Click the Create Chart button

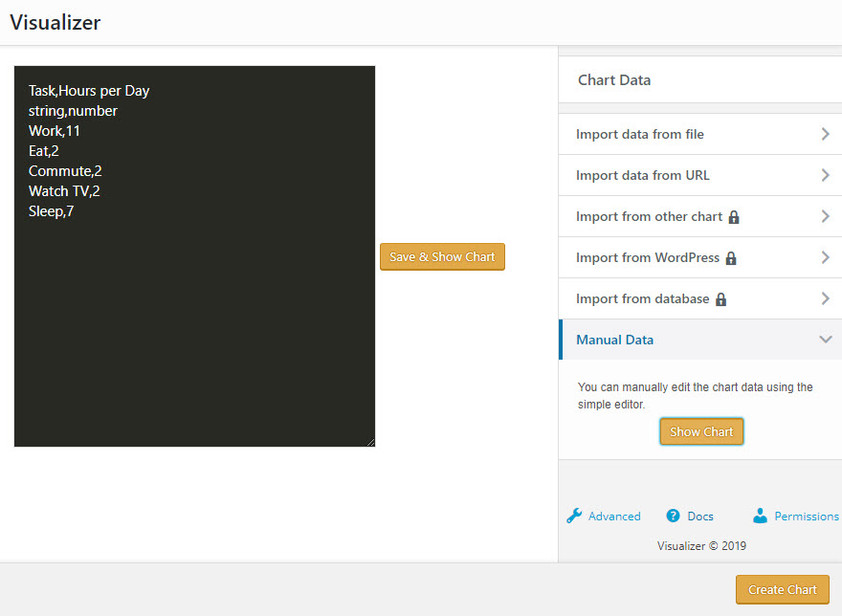[x=782, y=589]
